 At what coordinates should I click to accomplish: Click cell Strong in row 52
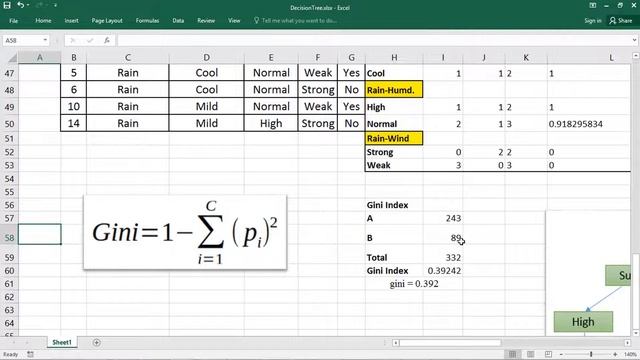coord(394,152)
